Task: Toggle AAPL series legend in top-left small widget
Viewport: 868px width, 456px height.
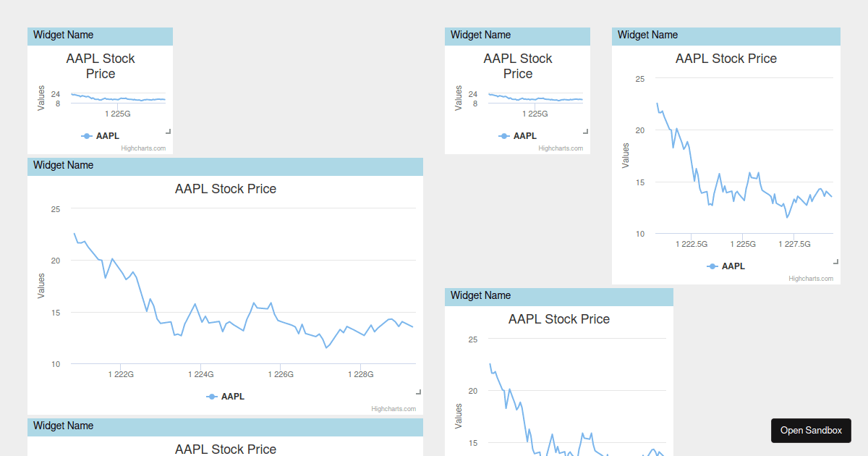Action: click(101, 136)
